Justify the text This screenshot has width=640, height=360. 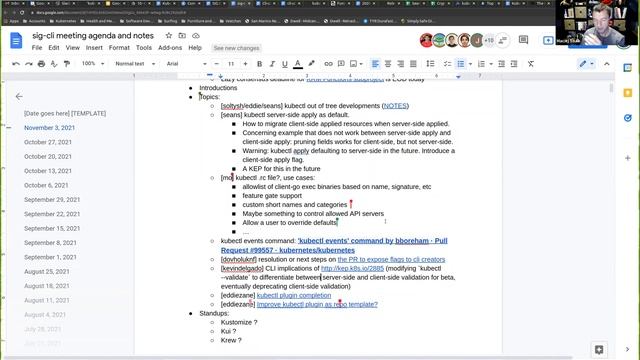413,64
